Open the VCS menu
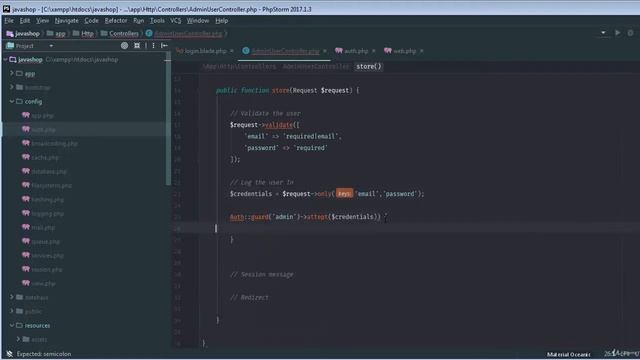Screen dimensions: 640x360 click(x=176, y=20)
